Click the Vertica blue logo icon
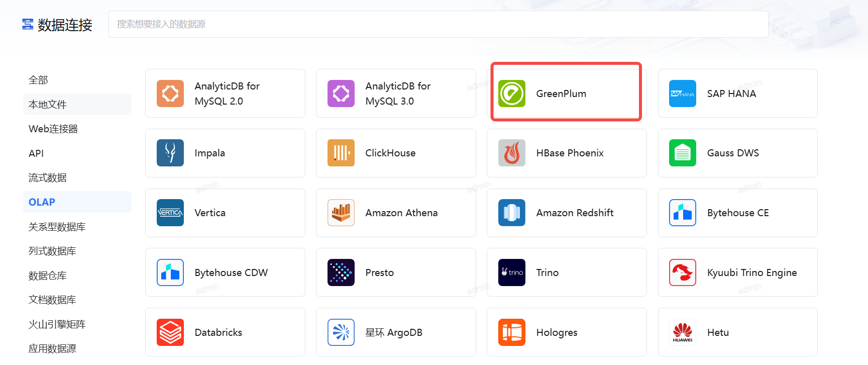868x365 pixels. (x=170, y=213)
